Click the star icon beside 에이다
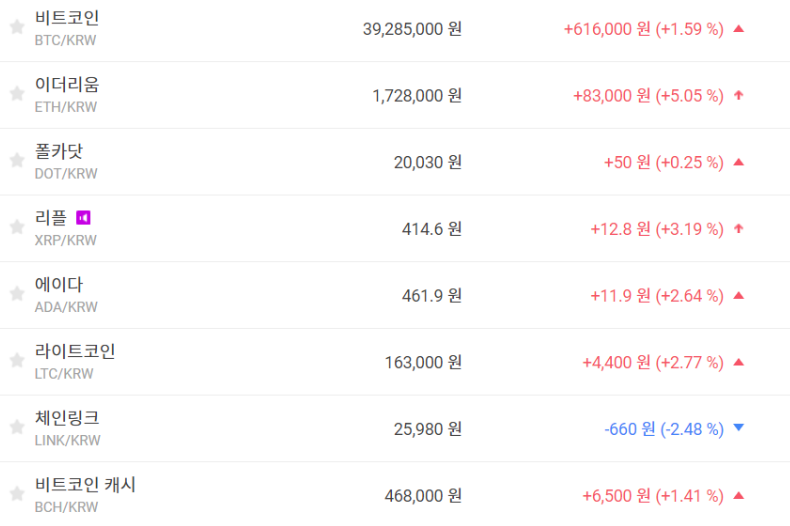 [16, 294]
